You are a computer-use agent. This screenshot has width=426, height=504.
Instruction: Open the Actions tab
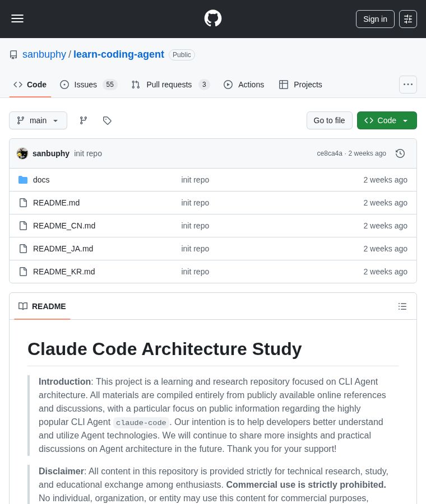[x=244, y=85]
